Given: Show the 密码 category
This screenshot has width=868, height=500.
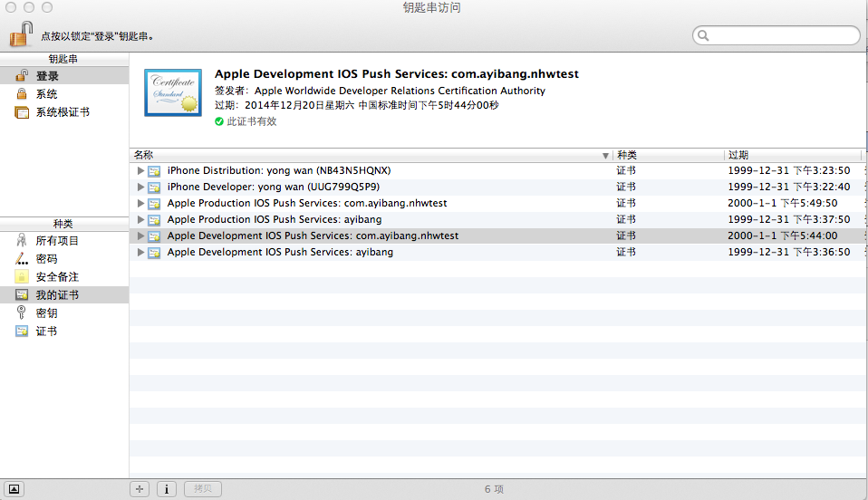Looking at the screenshot, I should click(x=64, y=258).
